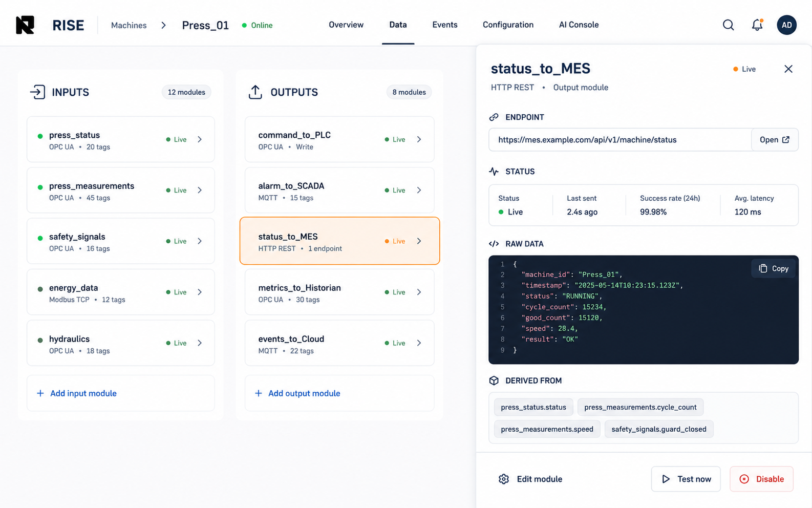Click the INPUTS section arrow icon
812x508 pixels.
[x=37, y=92]
